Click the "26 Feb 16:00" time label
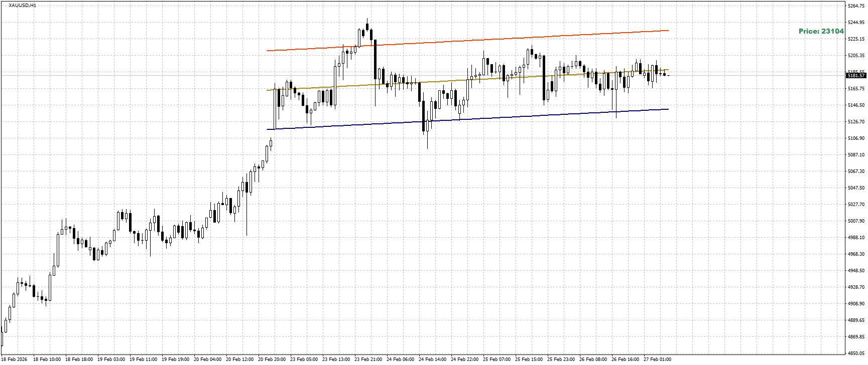This screenshot has height=365, width=868. pos(625,359)
